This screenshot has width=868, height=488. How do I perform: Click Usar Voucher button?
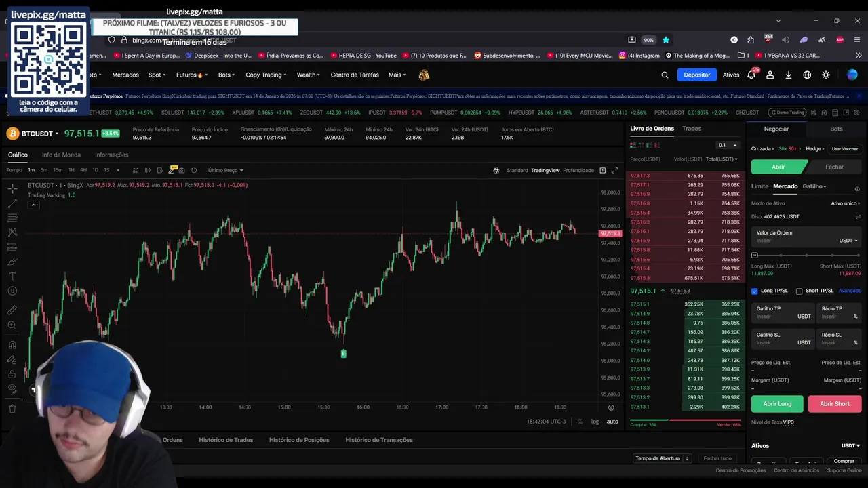click(x=845, y=149)
